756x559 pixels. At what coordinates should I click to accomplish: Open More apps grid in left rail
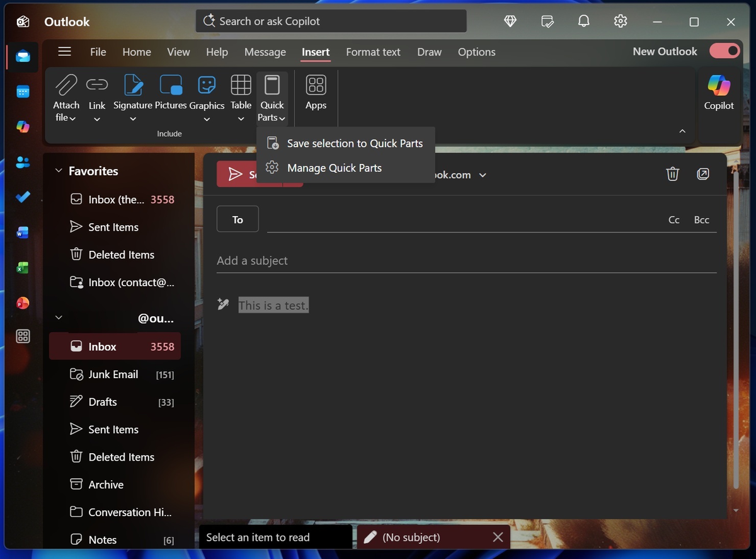(23, 337)
